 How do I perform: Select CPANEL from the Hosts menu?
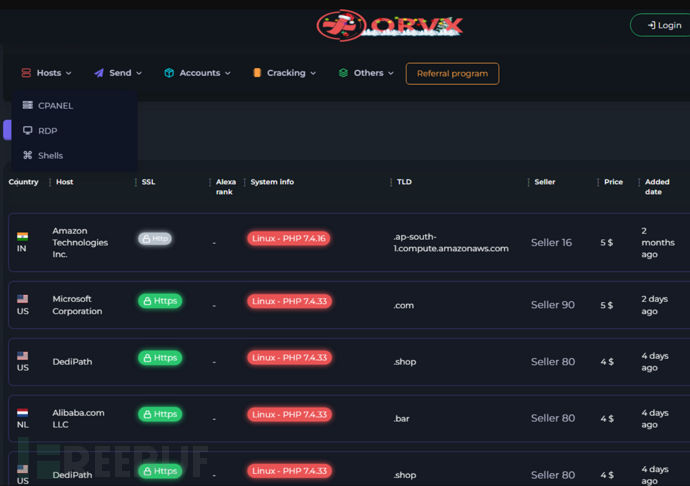[55, 106]
